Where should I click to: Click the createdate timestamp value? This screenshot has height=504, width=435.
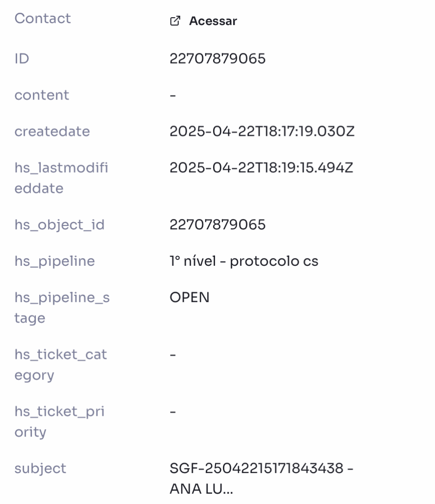pos(262,131)
